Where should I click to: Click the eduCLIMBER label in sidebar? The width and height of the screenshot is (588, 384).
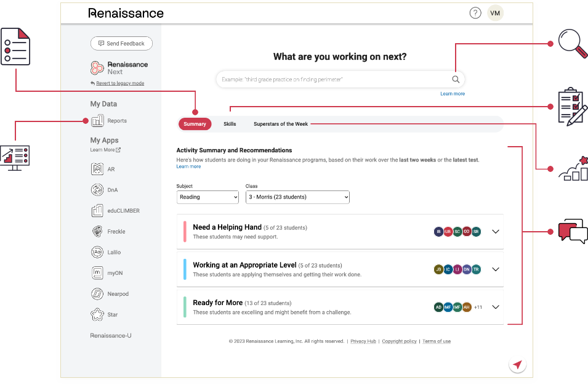[123, 211]
